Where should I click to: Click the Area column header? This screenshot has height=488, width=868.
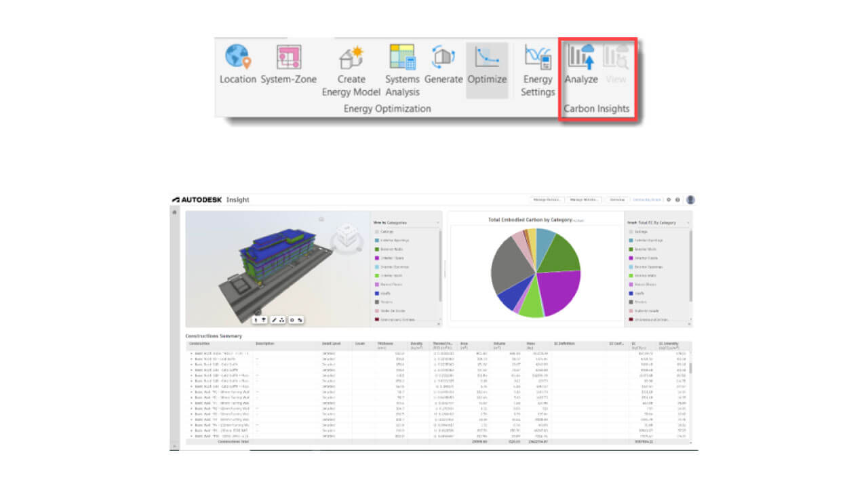pos(464,346)
